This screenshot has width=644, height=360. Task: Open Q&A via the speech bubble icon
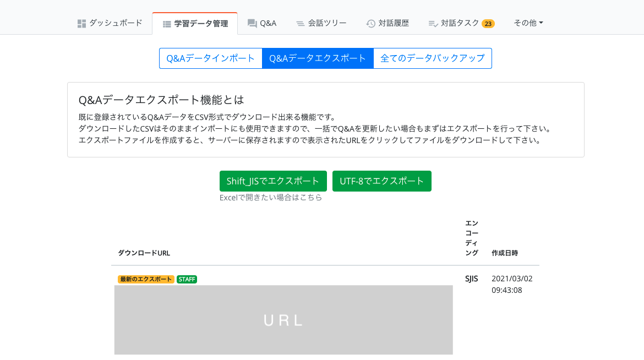tap(252, 23)
